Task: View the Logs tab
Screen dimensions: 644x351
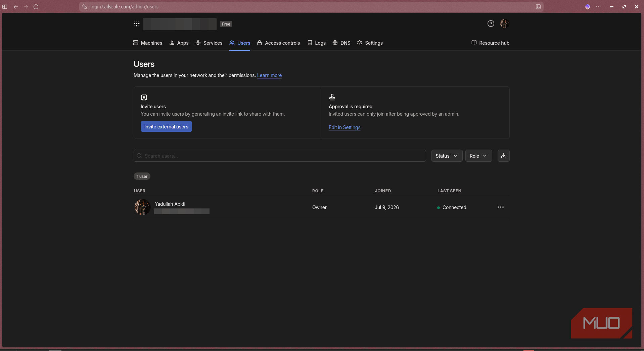Action: (317, 43)
